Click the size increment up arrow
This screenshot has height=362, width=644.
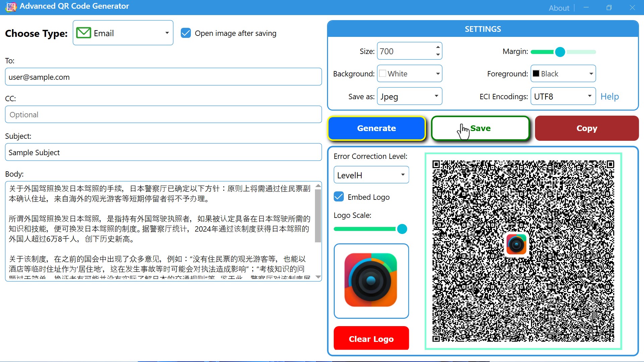click(438, 47)
